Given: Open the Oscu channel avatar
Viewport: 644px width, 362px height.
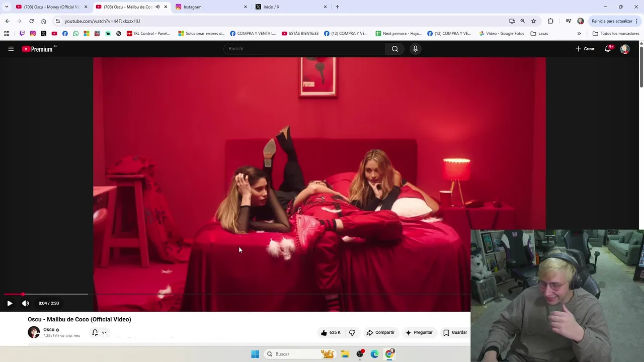Looking at the screenshot, I should point(34,332).
